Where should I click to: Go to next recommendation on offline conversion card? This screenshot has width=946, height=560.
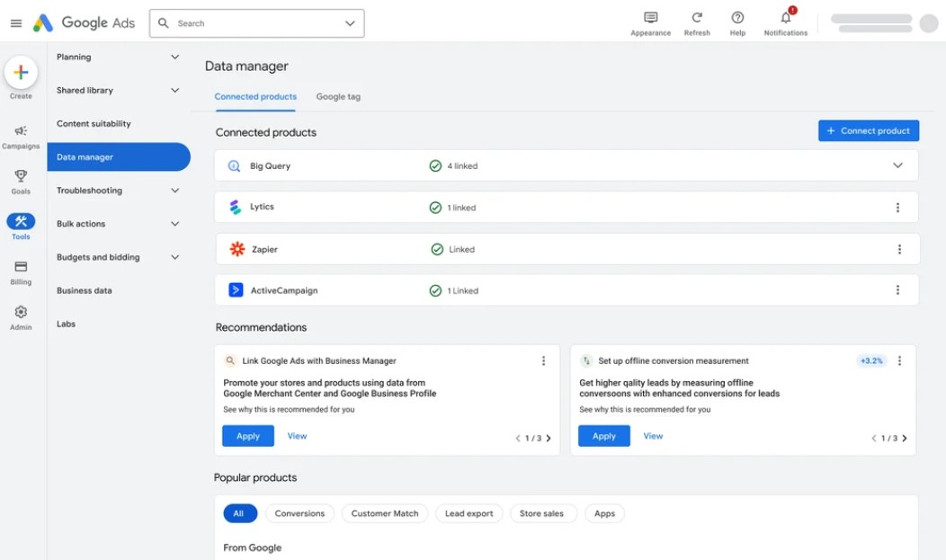pyautogui.click(x=905, y=439)
